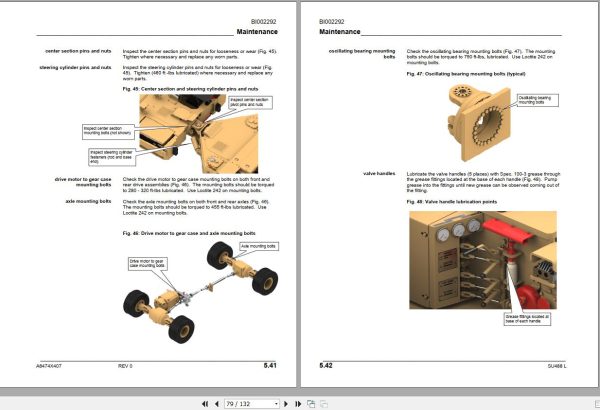Jump to the first page of the document
The height and width of the screenshot is (410, 600).
pos(205,403)
